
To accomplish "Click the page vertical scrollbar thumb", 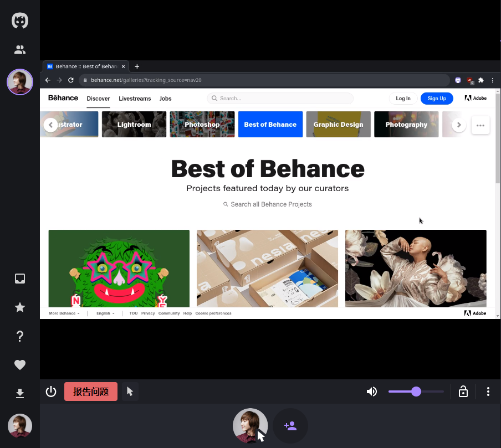I will [498, 138].
